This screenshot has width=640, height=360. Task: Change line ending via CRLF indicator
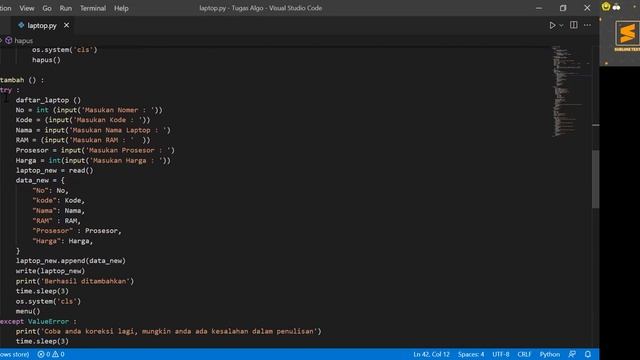tap(524, 354)
